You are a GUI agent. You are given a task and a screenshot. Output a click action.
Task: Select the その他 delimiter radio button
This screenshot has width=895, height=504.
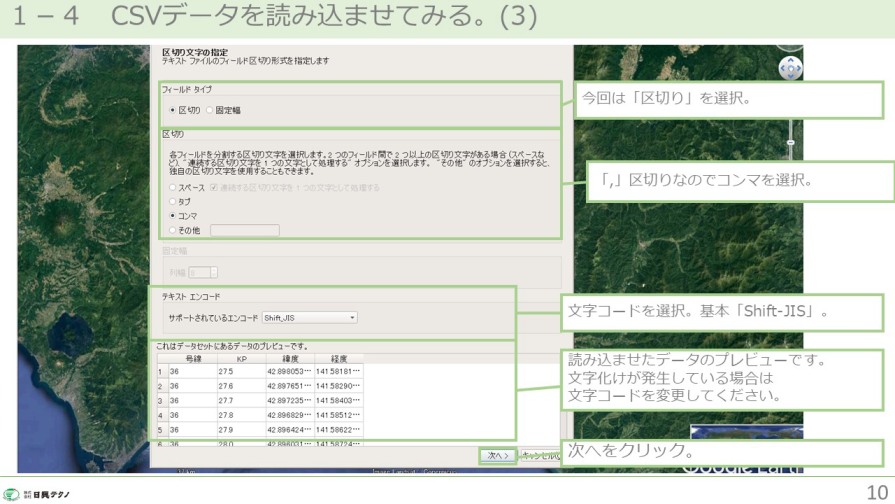pyautogui.click(x=173, y=230)
